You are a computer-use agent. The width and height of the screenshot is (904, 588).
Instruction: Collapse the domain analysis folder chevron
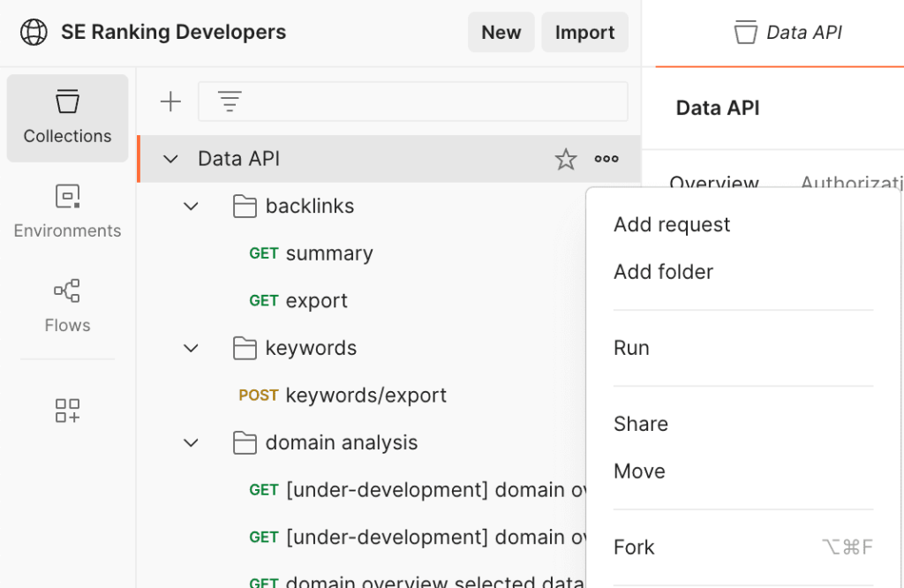(x=191, y=442)
